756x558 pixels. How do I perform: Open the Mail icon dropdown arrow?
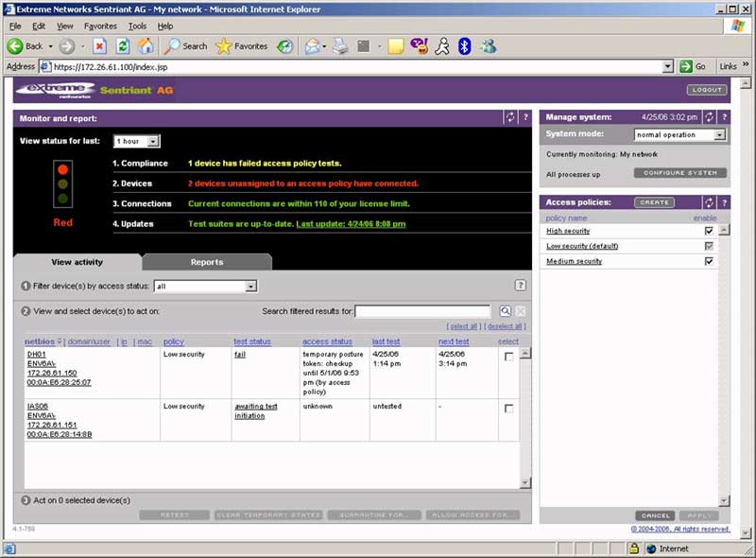click(324, 46)
